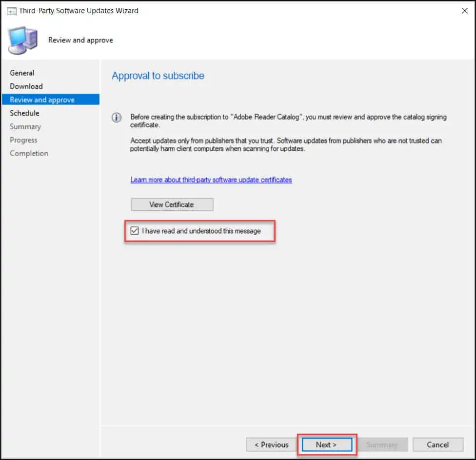Cancel the wizard

click(x=437, y=444)
